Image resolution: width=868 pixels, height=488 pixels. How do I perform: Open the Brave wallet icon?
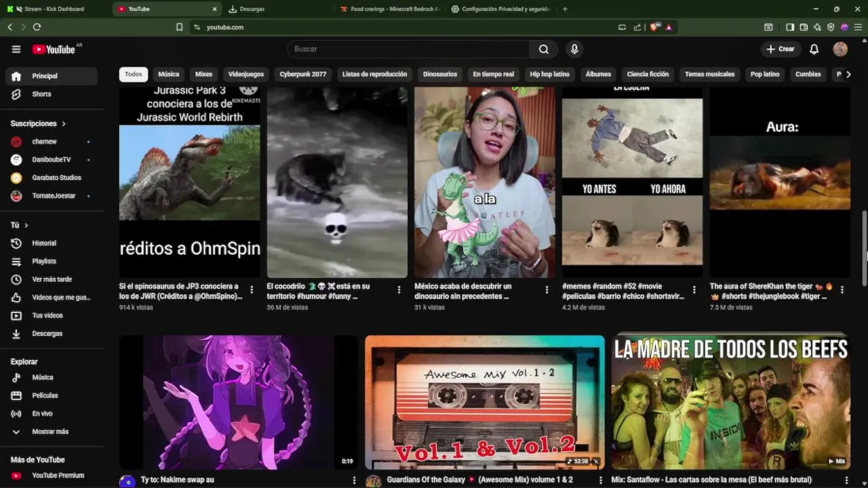pyautogui.click(x=804, y=27)
